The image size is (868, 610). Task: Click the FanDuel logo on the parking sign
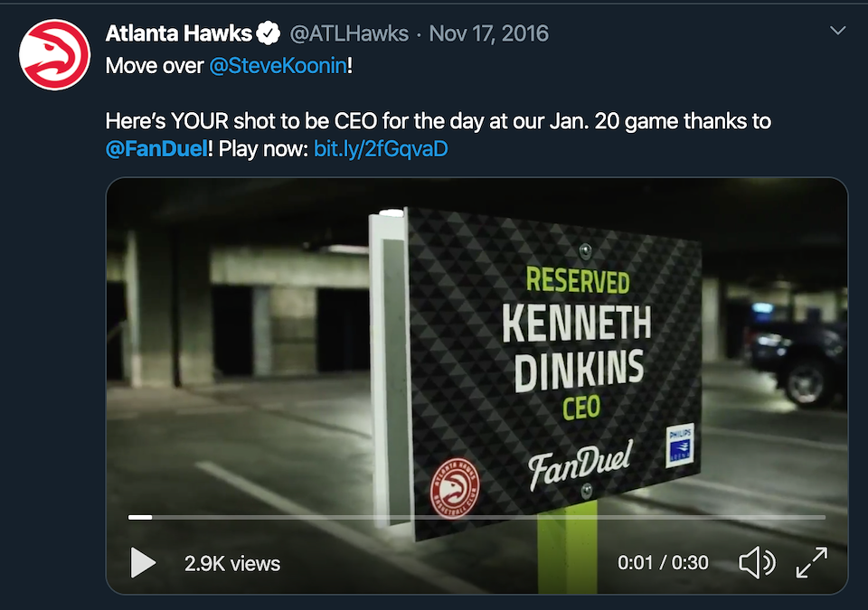pos(580,462)
